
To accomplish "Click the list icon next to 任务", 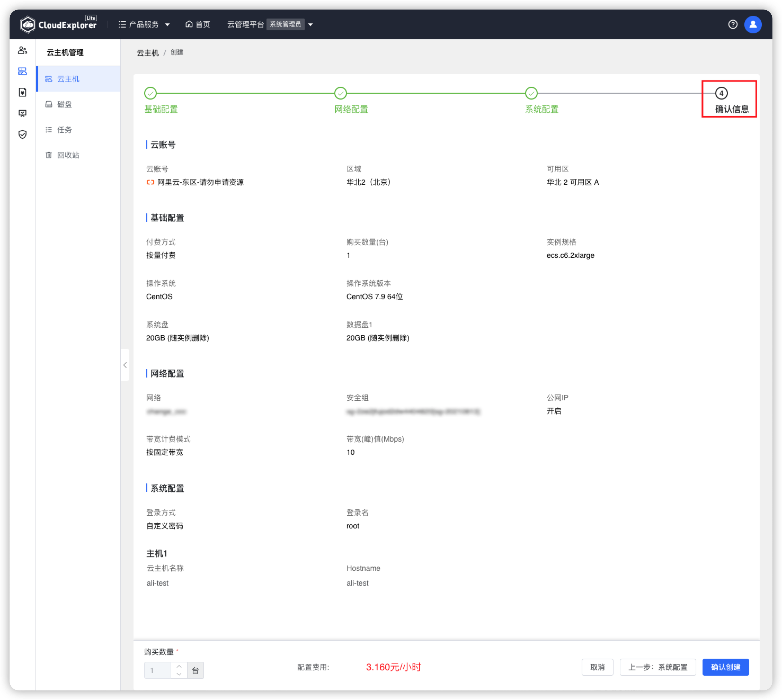I will pos(48,130).
